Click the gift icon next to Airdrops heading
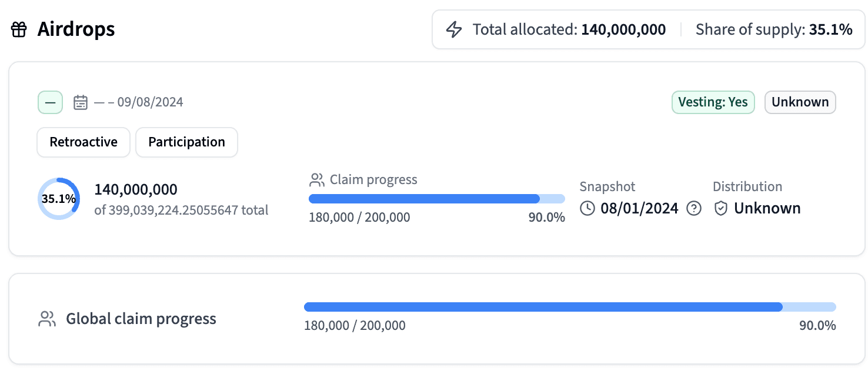 click(18, 29)
